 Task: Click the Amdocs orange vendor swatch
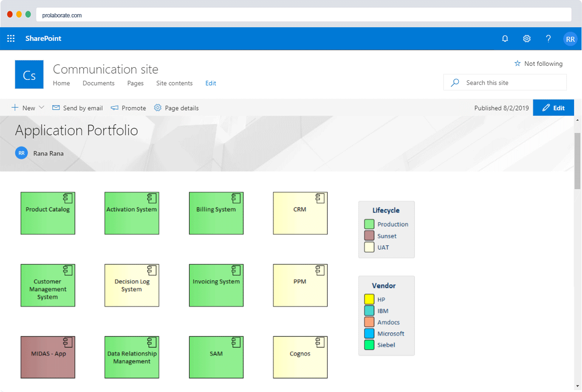pyautogui.click(x=369, y=322)
